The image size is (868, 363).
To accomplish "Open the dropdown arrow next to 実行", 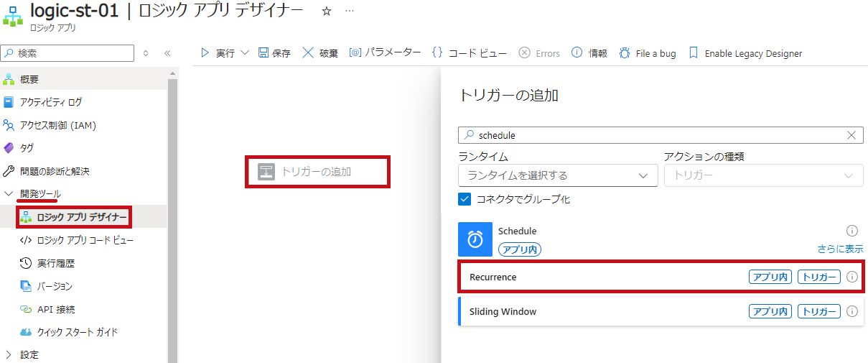I will click(245, 53).
